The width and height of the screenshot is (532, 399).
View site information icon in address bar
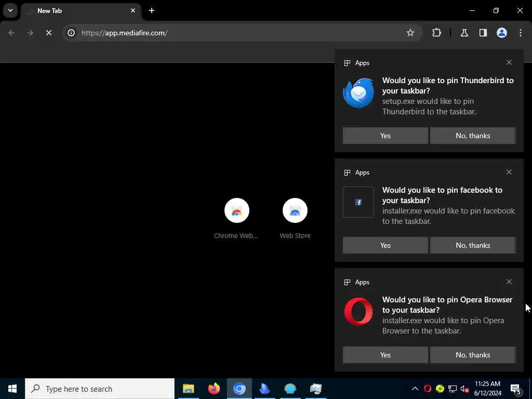[71, 33]
